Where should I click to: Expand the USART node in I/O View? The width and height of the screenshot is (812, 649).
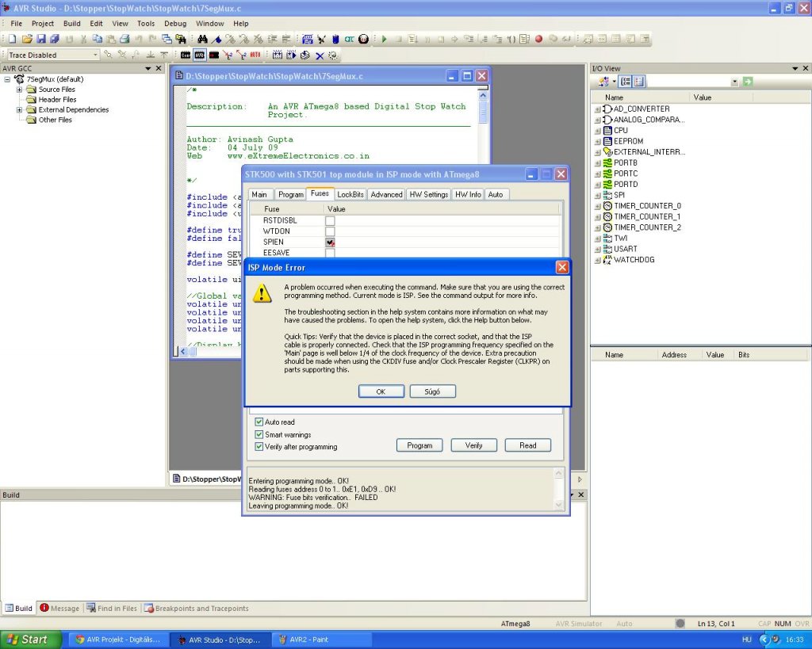click(x=598, y=249)
